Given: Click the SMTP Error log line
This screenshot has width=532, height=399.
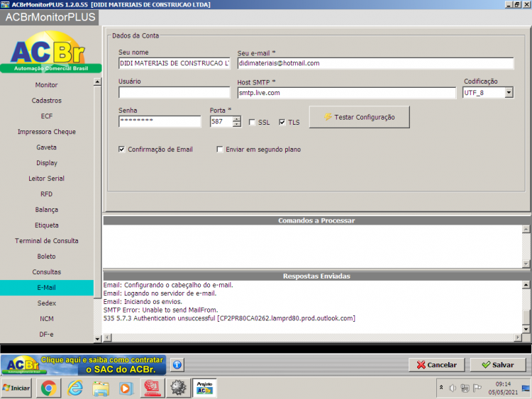Looking at the screenshot, I should [x=160, y=310].
